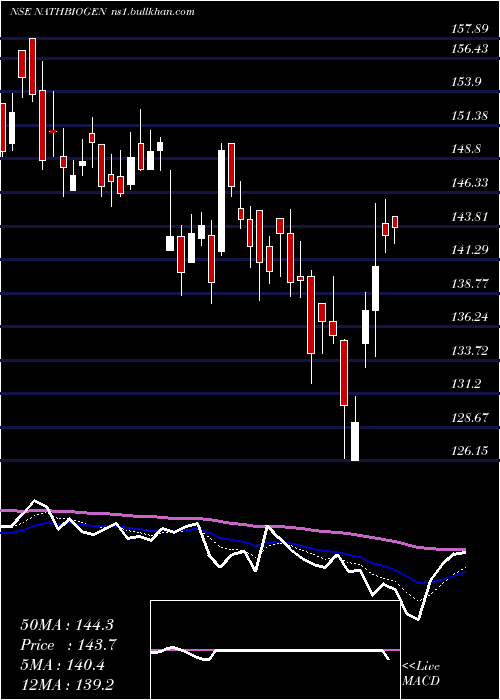Click the 146.33 price level label
The width and height of the screenshot is (500, 700).
470,183
